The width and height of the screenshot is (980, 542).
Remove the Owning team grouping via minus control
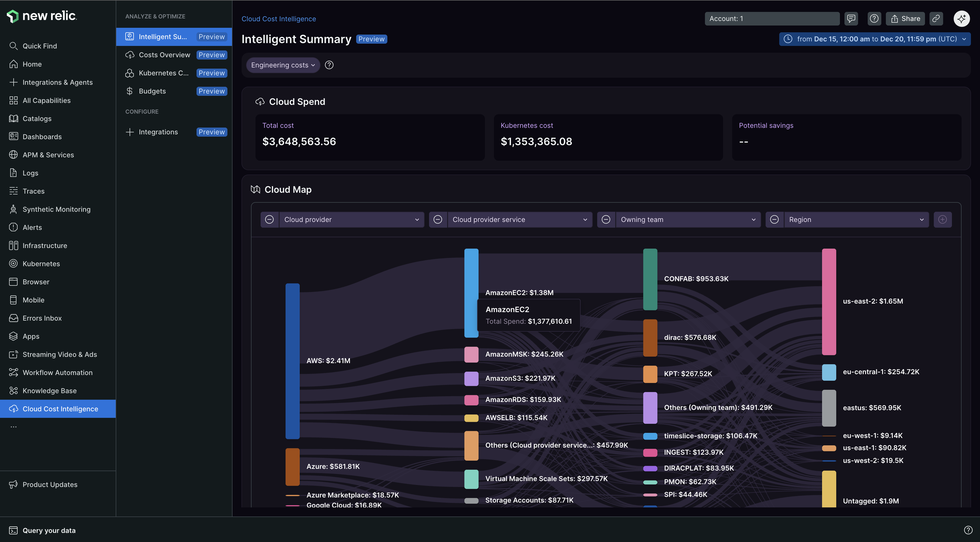point(606,219)
